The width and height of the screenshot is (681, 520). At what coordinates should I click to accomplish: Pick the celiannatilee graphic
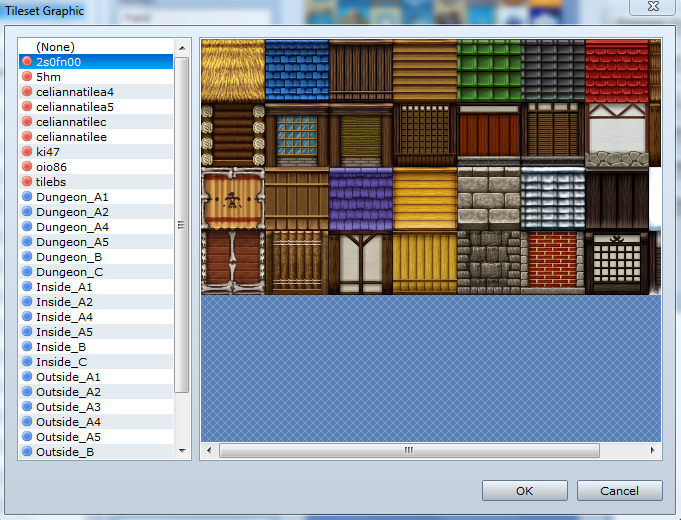tap(96, 137)
